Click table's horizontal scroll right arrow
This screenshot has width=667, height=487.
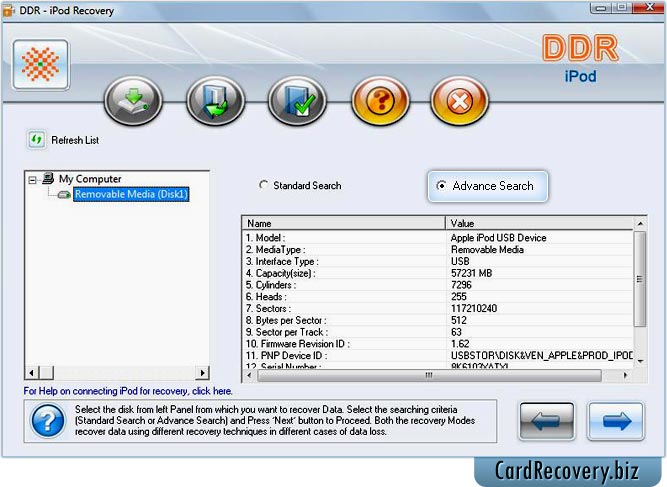pyautogui.click(x=625, y=375)
